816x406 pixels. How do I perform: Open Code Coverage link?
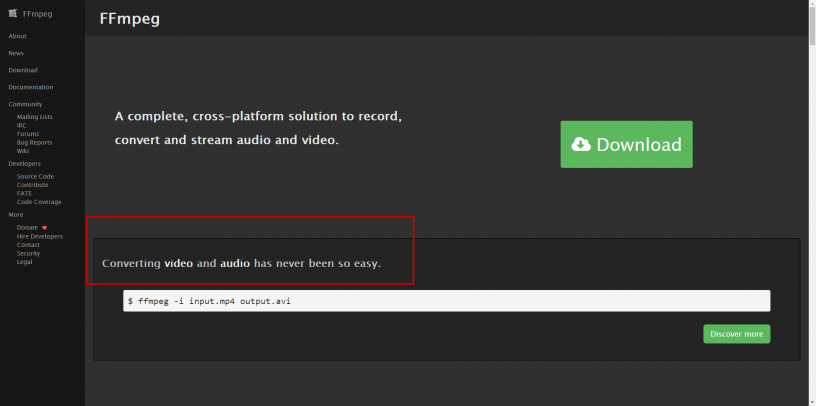pos(38,202)
